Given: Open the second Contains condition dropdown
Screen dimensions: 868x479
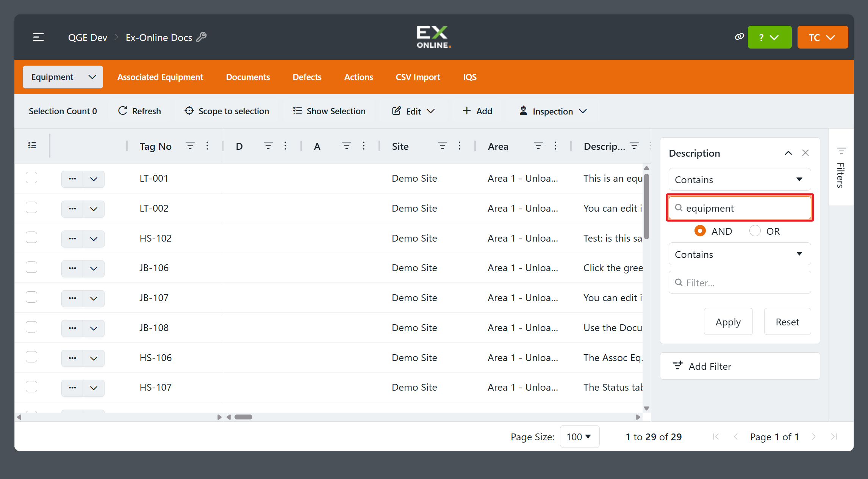Looking at the screenshot, I should (x=740, y=254).
